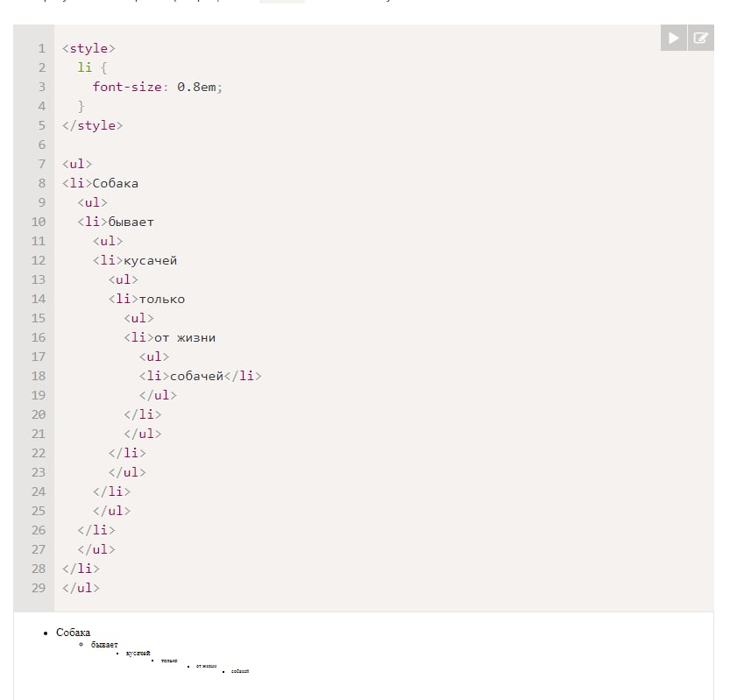Click the word только in the code

(162, 299)
